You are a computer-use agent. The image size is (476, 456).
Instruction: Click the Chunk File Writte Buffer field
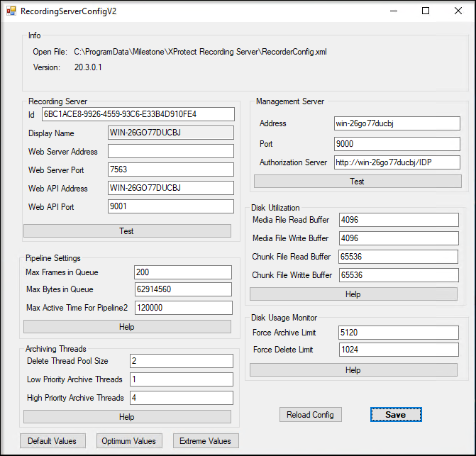[399, 275]
